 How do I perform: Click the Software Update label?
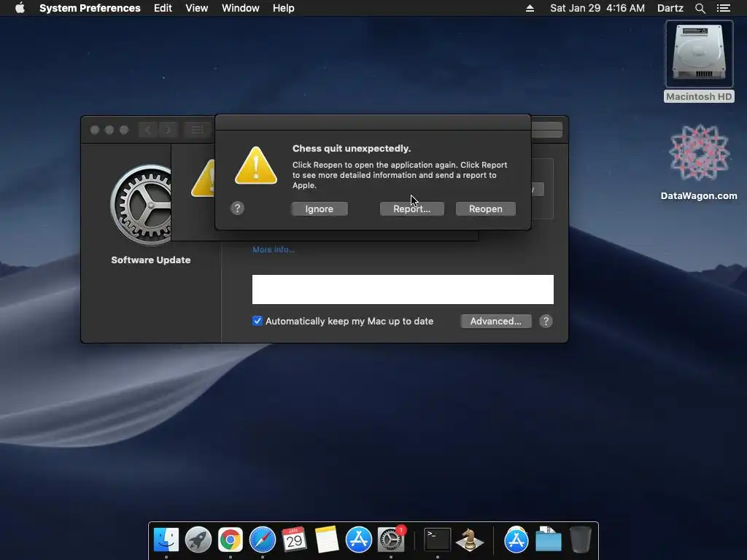[x=150, y=260]
